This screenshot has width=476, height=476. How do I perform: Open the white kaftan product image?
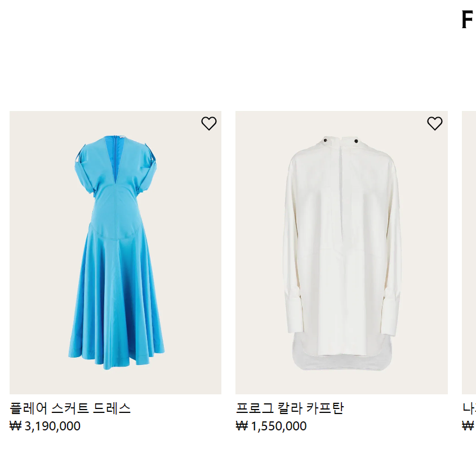tap(341, 252)
